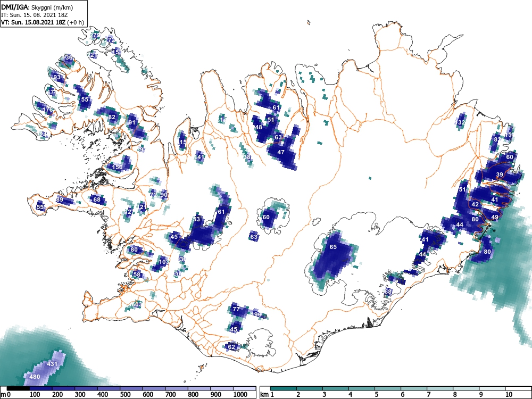532x399 pixels.
Task: Click the '103' value on the map
Action: pos(163,262)
